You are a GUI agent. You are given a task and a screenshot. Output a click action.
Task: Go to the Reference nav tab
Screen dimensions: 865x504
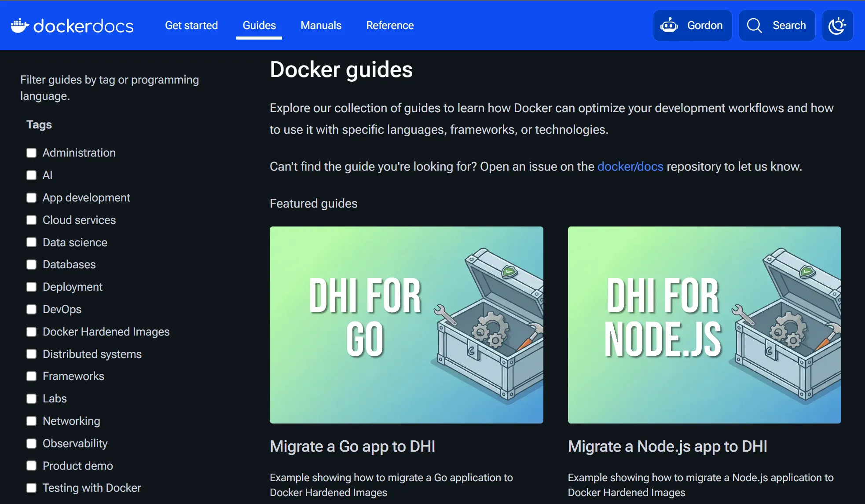tap(390, 26)
